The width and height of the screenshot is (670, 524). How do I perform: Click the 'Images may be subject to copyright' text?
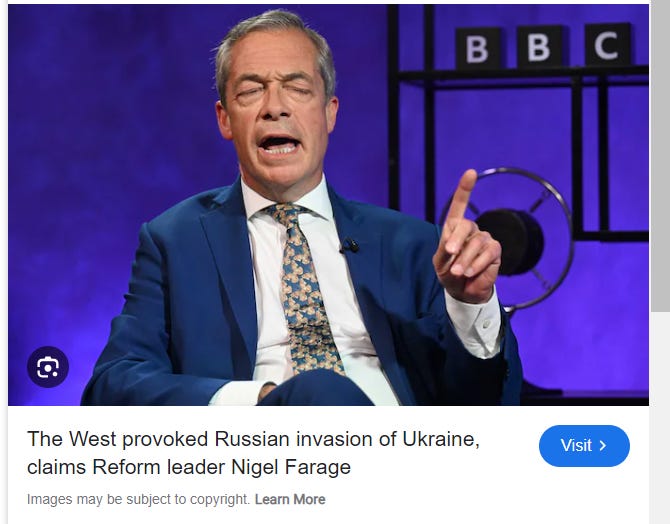(138, 499)
